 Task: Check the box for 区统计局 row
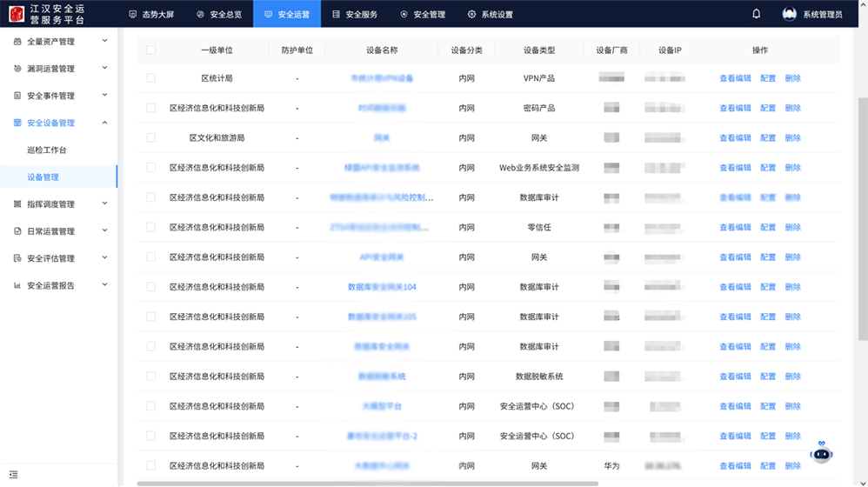click(x=150, y=78)
